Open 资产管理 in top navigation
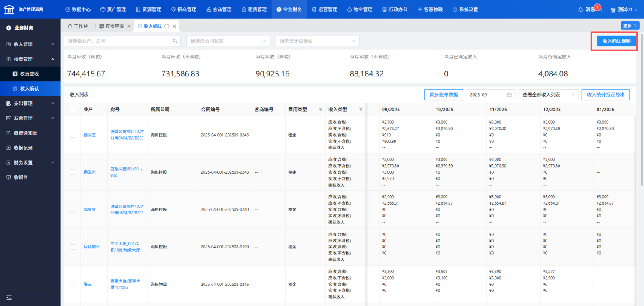Viewport: 644px width, 306px height. click(x=114, y=9)
